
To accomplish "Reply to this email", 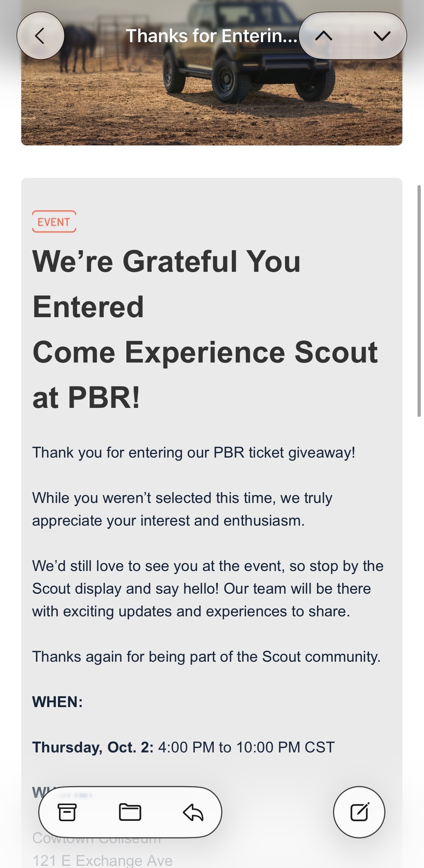I will [193, 812].
